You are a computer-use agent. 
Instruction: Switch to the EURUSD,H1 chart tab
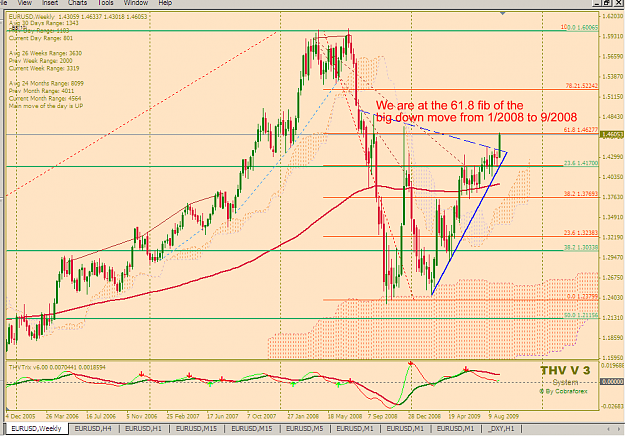[x=143, y=428]
